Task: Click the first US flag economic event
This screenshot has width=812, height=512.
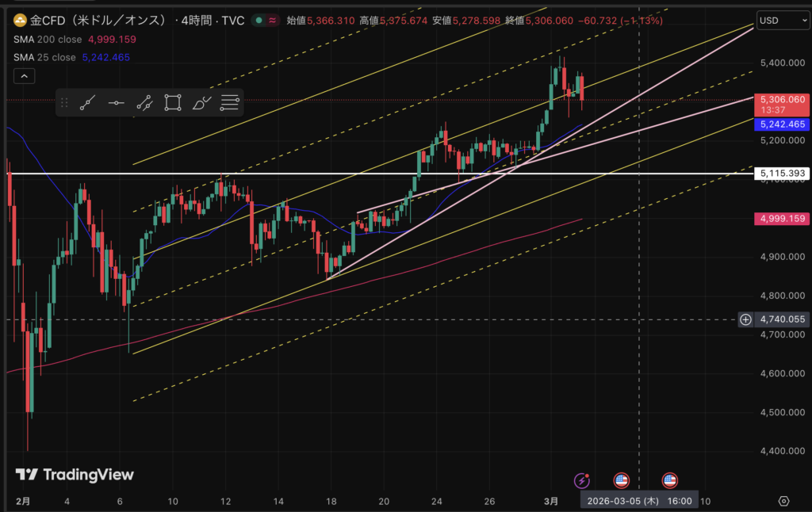Action: (x=622, y=480)
